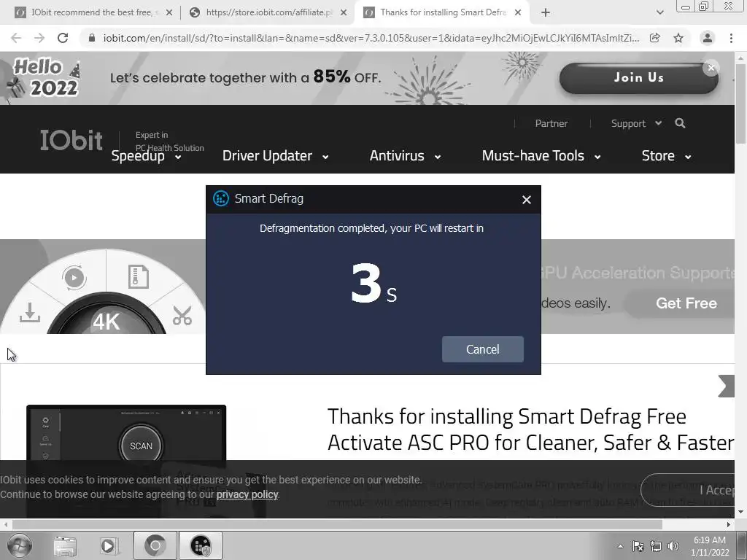Image resolution: width=747 pixels, height=560 pixels.
Task: Open Windows Explorer from the taskbar
Action: (65, 545)
